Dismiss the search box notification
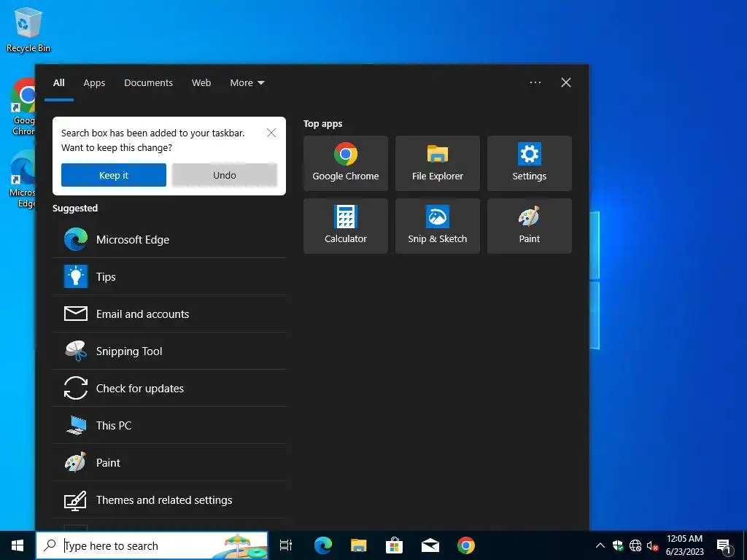Image resolution: width=747 pixels, height=560 pixels. point(271,133)
